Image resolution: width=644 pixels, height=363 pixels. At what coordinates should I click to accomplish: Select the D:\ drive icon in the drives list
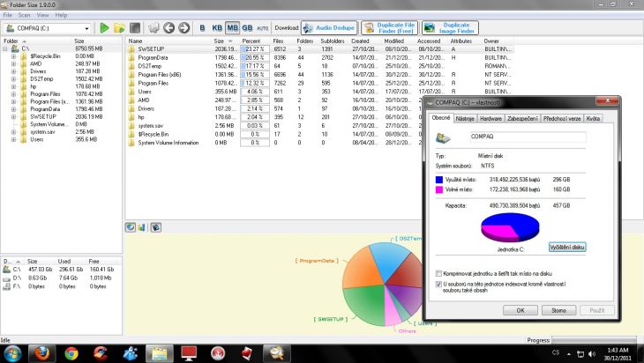(6, 278)
